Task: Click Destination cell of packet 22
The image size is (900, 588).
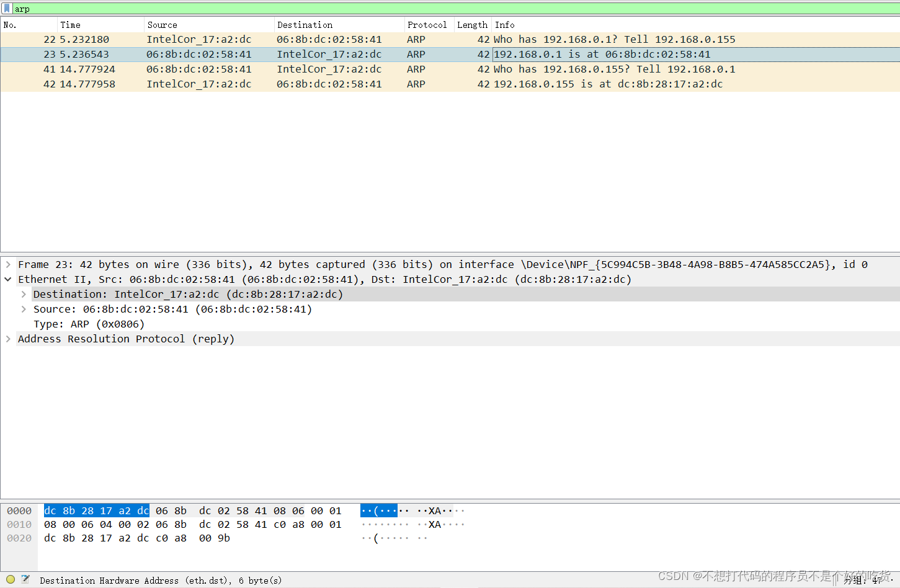Action: pos(329,39)
